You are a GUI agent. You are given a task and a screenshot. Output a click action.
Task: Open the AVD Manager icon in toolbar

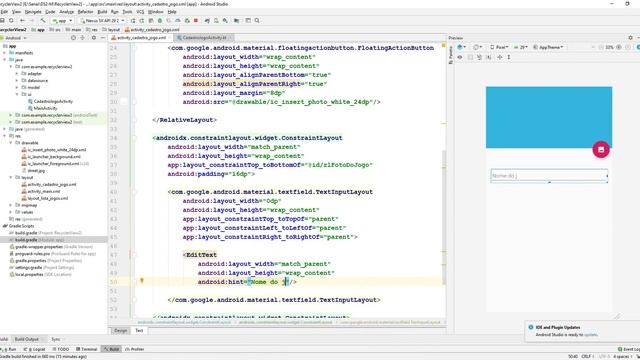[x=216, y=20]
